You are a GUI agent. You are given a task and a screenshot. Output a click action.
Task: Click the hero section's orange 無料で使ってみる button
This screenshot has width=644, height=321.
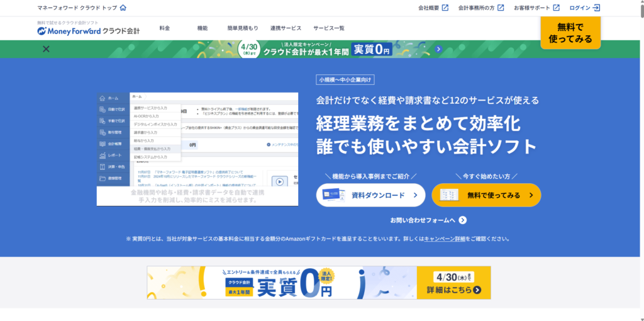pos(486,195)
